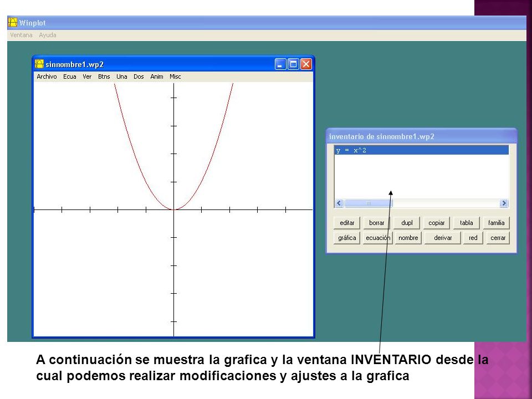Click the borrar button
Viewport: 532px width, 399px height.
[x=377, y=223]
